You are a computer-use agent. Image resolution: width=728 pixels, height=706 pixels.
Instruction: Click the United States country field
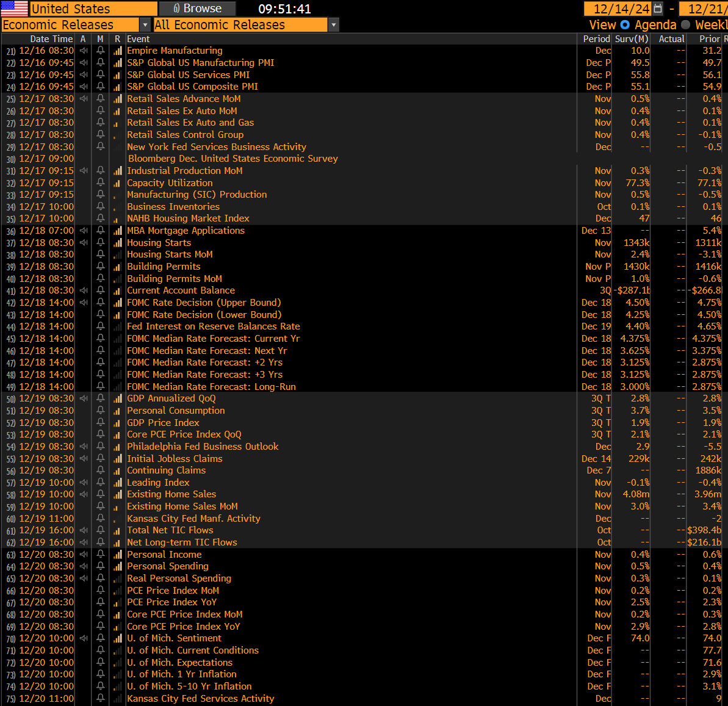94,9
